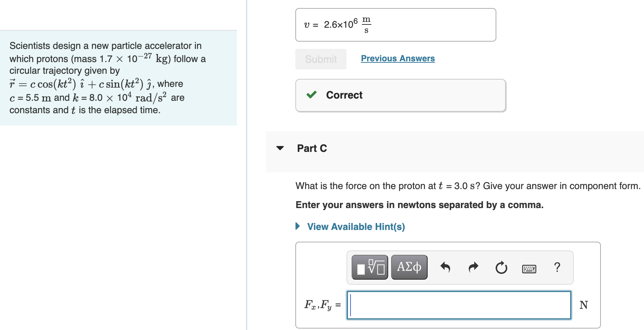Image resolution: width=644 pixels, height=330 pixels.
Task: Click the undo arrow icon
Action: point(445,268)
